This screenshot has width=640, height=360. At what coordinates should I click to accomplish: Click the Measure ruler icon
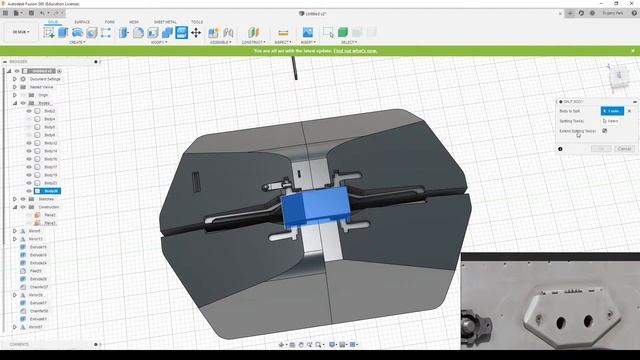pos(283,33)
